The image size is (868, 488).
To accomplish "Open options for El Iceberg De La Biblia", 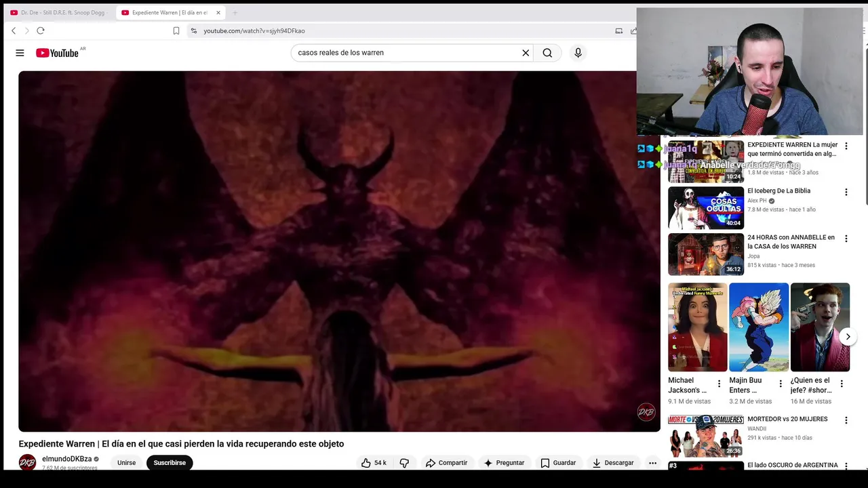I will (x=846, y=192).
